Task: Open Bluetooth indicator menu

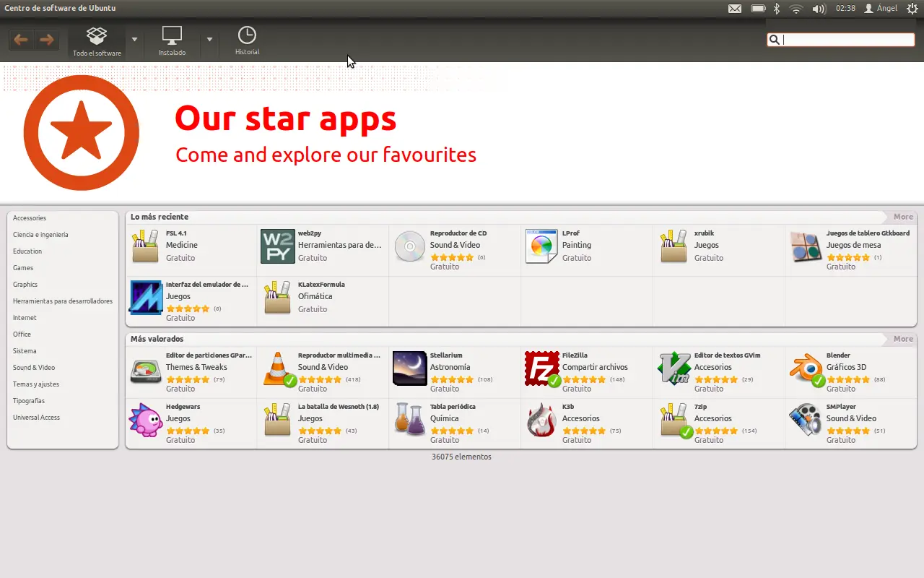Action: pos(777,9)
